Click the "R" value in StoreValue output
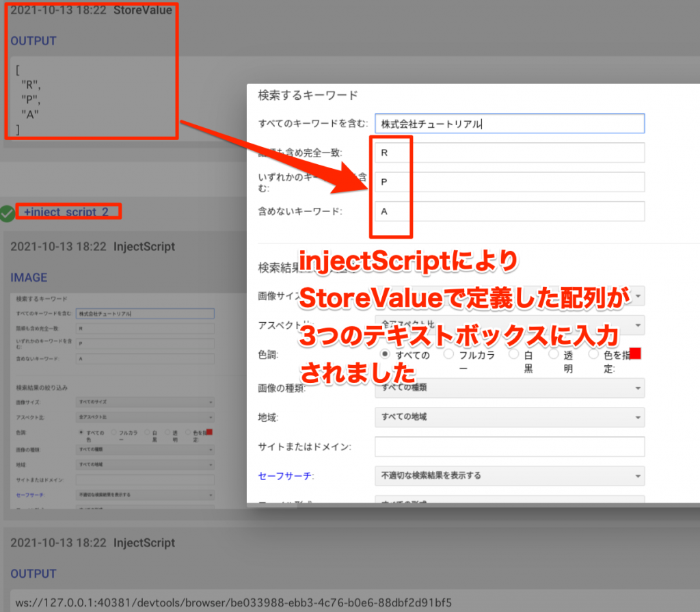 pos(31,85)
